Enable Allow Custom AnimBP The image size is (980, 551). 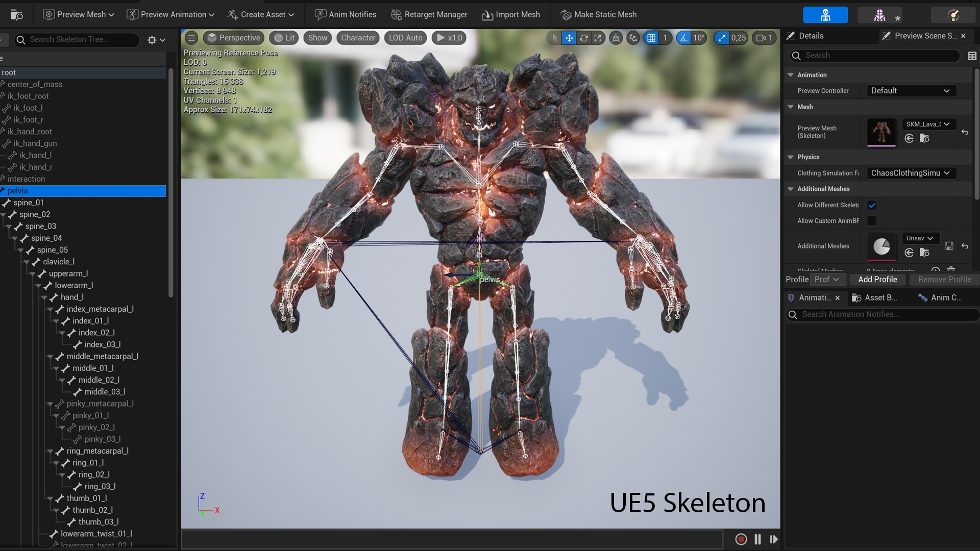tap(872, 221)
